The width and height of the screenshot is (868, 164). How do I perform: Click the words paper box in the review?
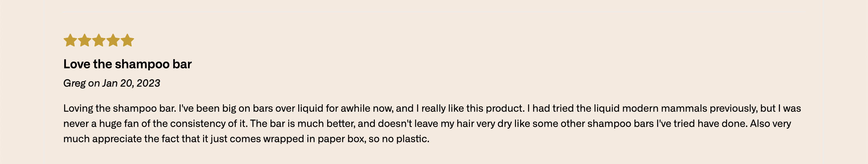(342, 139)
